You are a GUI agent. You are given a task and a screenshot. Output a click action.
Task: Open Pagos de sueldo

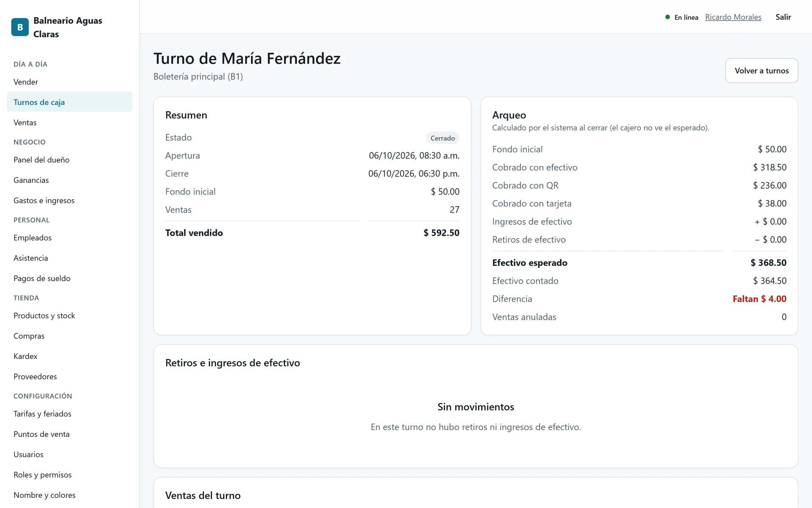69,278
